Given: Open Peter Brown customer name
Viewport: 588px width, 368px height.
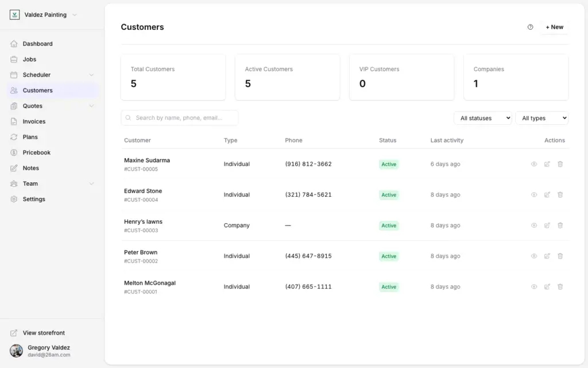Looking at the screenshot, I should [x=141, y=252].
